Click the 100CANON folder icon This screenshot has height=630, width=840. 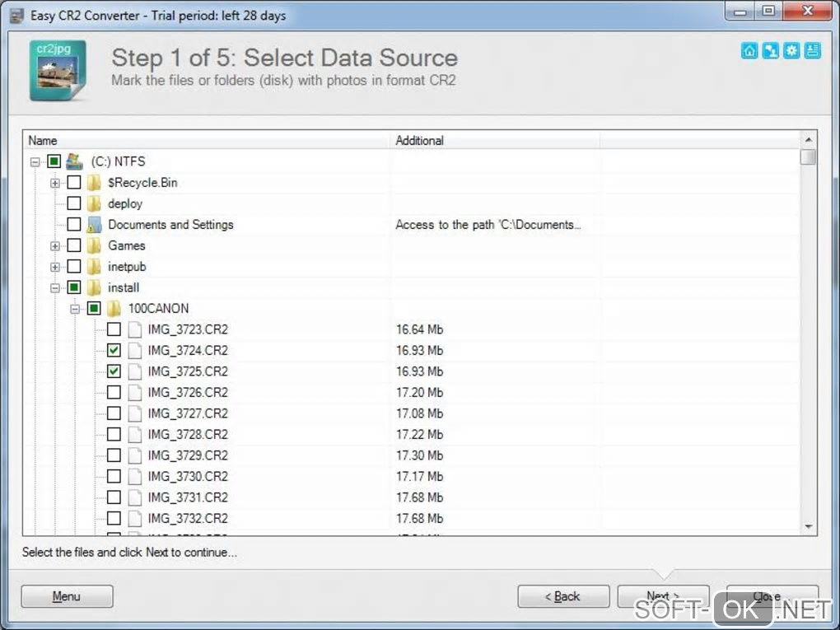(x=114, y=309)
